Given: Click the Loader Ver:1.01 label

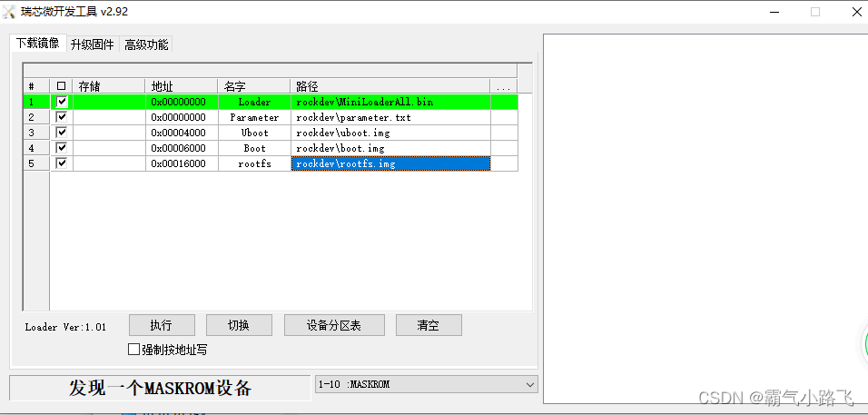Looking at the screenshot, I should [x=65, y=327].
